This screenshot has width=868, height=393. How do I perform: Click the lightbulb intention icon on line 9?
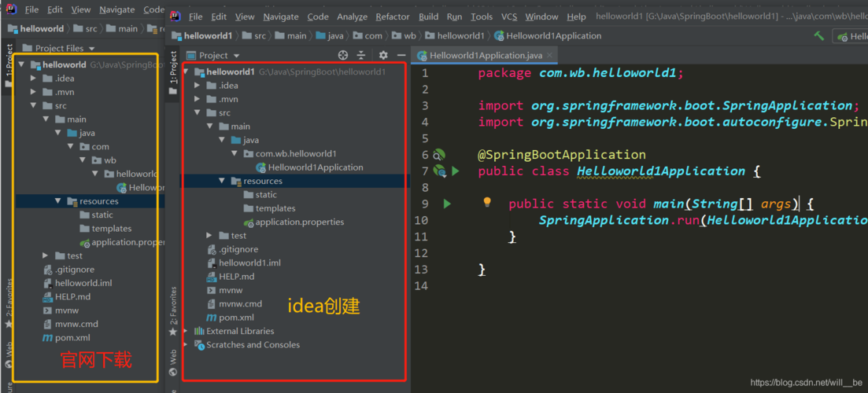(x=487, y=202)
